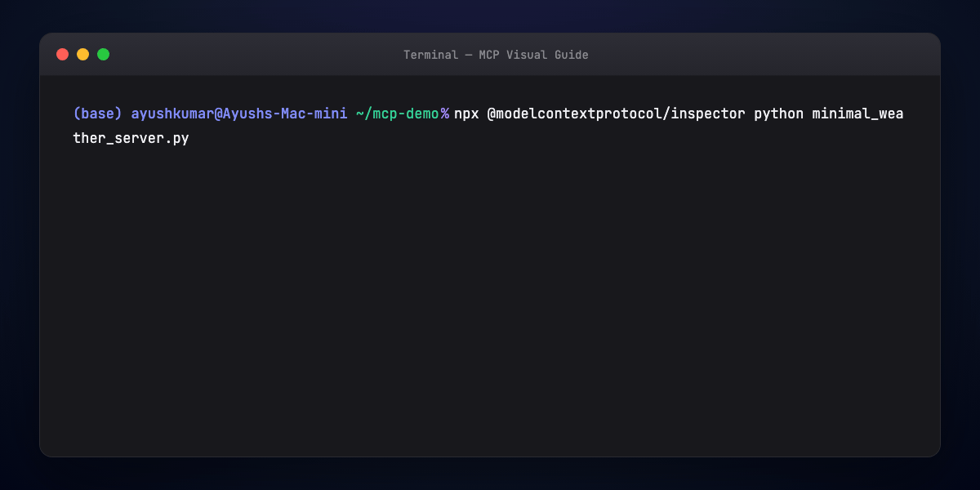Click the 'minimal_wea' text ending the first line
The height and width of the screenshot is (490, 980).
pos(857,114)
